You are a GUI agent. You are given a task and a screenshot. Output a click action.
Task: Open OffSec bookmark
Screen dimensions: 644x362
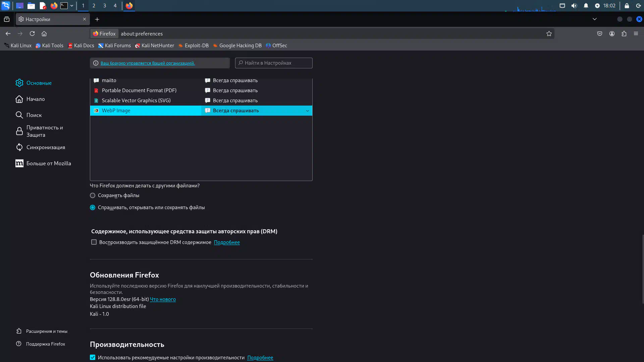click(276, 46)
